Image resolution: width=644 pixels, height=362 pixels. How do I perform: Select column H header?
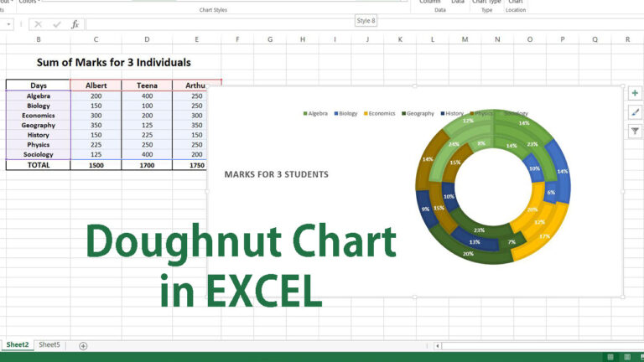tap(302, 39)
